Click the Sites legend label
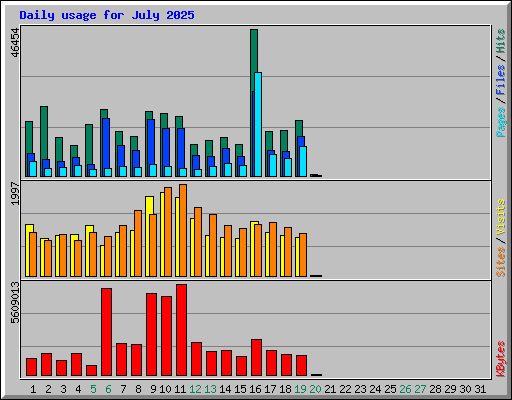Screen dimensions: 512x400 pos(501,262)
